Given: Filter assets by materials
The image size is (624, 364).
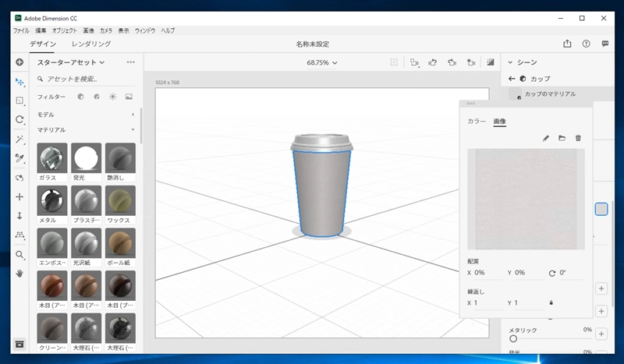Looking at the screenshot, I should pos(97,97).
